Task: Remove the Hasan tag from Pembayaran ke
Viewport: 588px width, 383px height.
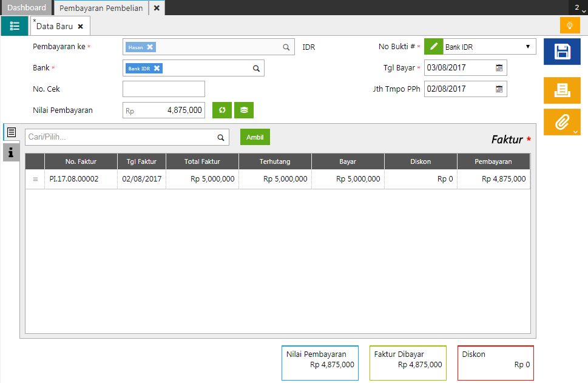Action: [150, 47]
